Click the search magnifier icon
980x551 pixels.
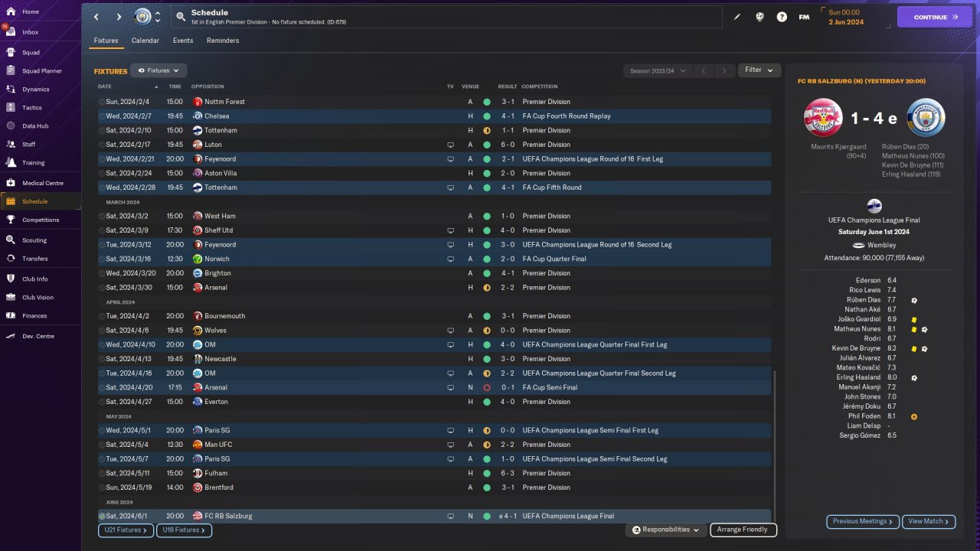coord(181,17)
